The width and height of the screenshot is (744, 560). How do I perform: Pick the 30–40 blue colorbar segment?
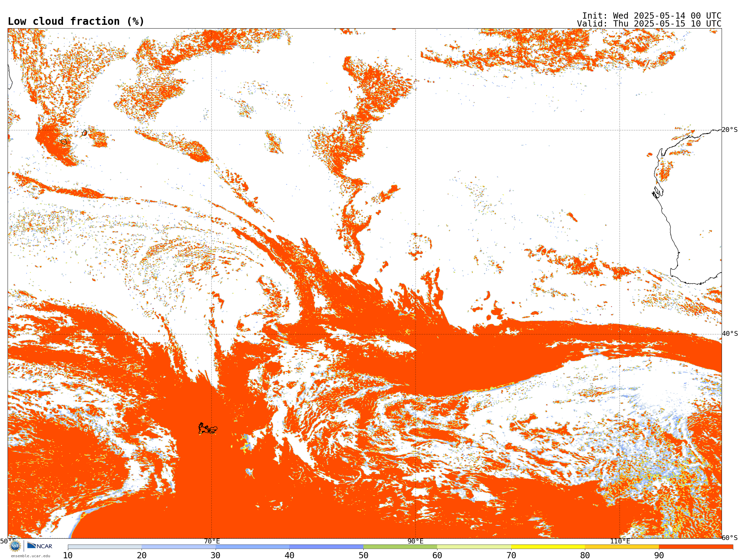[x=252, y=547]
